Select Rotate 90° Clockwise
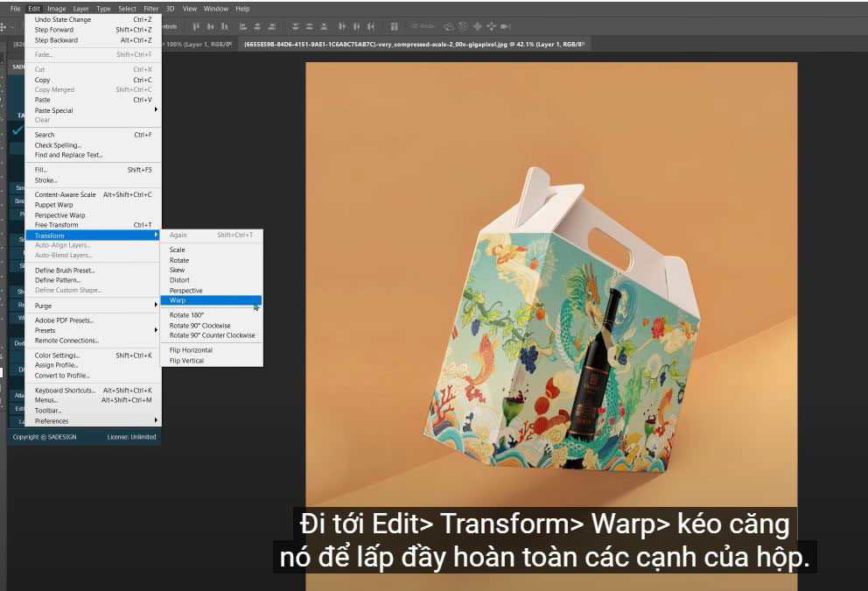Viewport: 868px width, 591px height. pos(211,326)
